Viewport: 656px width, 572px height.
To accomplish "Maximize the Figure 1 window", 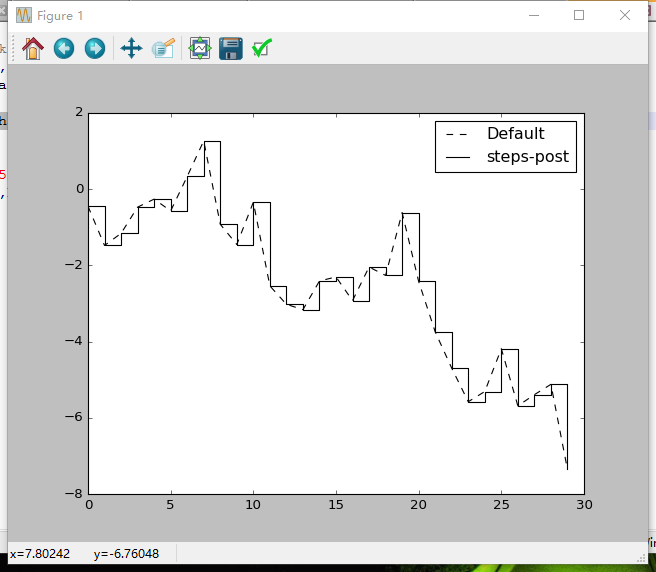I will 579,15.
